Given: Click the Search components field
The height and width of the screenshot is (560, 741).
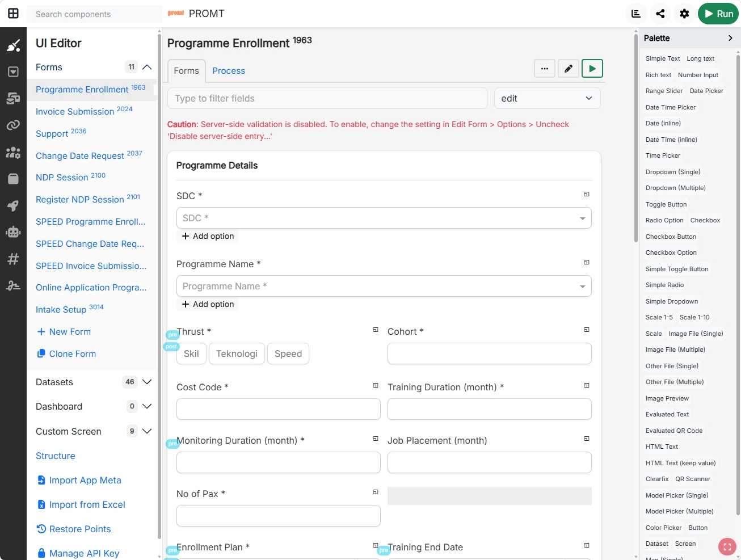Looking at the screenshot, I should (x=95, y=14).
